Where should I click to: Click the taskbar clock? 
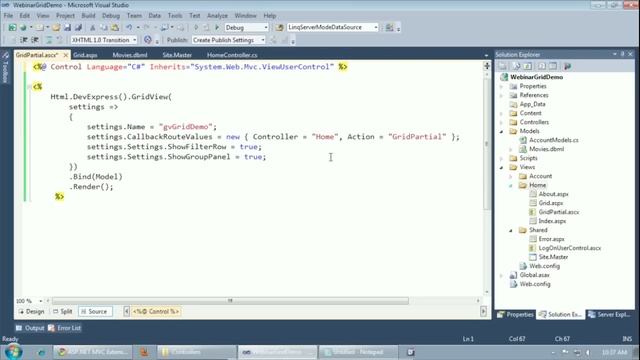click(x=614, y=352)
